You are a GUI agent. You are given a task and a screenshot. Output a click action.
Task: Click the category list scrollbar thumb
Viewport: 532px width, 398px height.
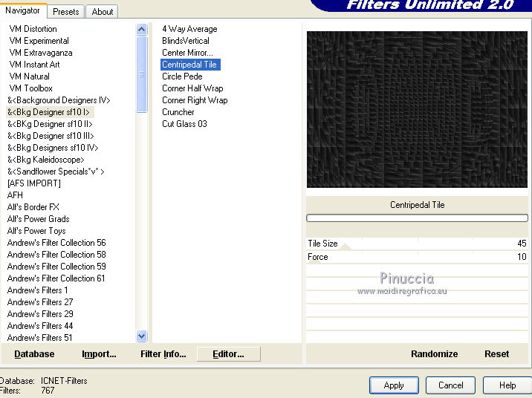click(141, 74)
